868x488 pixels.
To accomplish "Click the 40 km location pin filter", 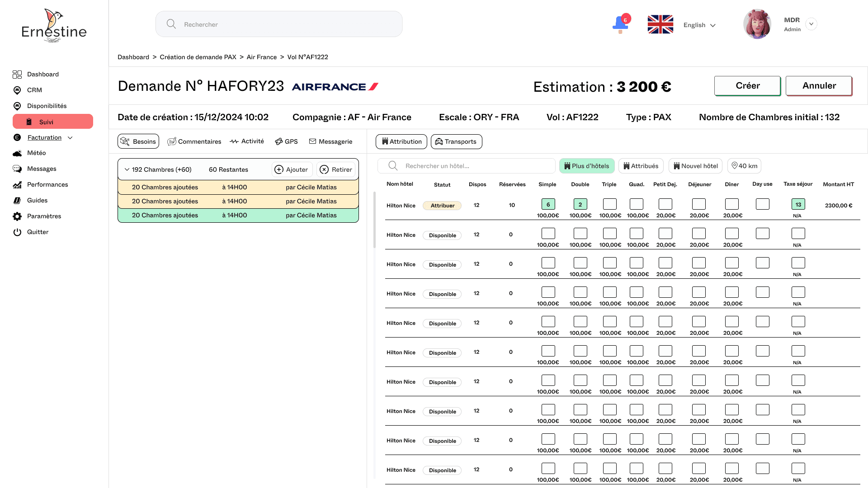I will point(744,166).
